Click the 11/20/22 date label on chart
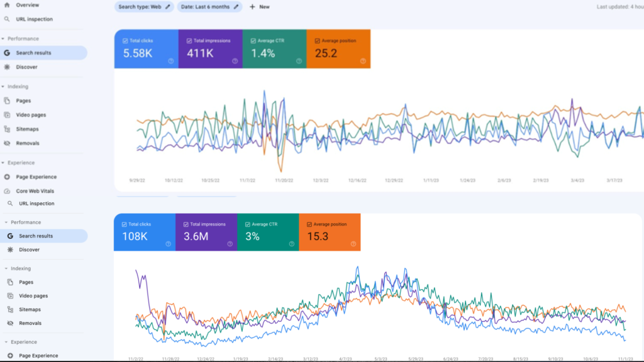The image size is (644, 362). pos(284,180)
